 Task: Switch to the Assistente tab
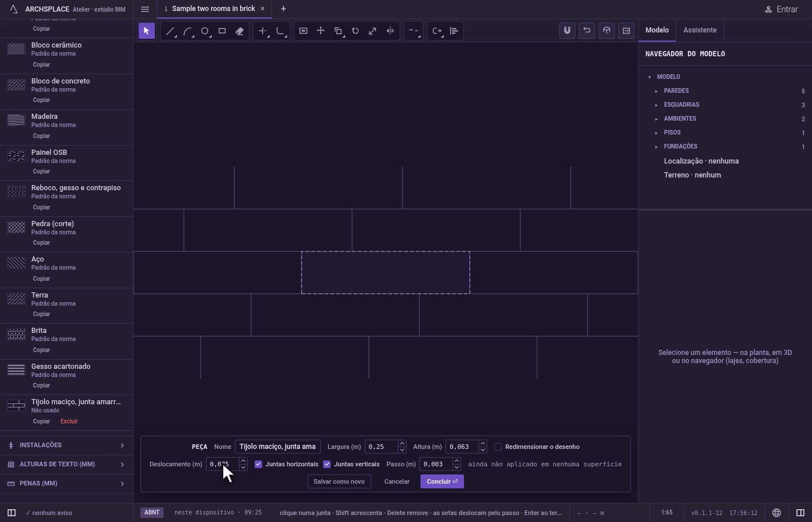[699, 30]
